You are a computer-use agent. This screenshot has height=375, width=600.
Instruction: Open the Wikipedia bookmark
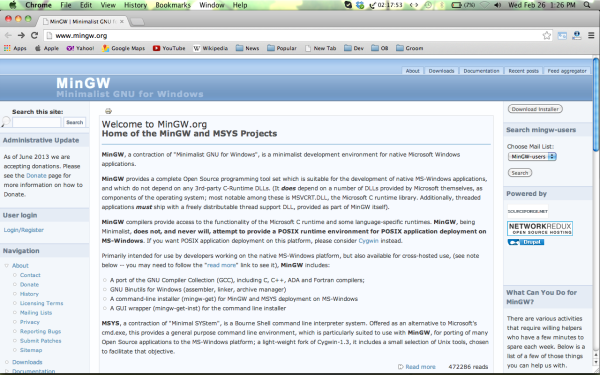tap(210, 48)
